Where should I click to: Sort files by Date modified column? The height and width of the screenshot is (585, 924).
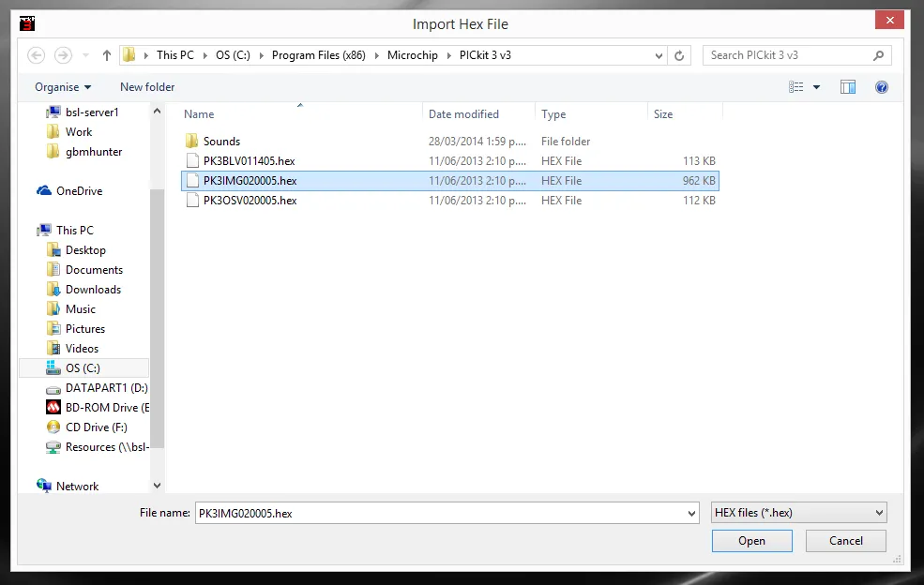[463, 114]
